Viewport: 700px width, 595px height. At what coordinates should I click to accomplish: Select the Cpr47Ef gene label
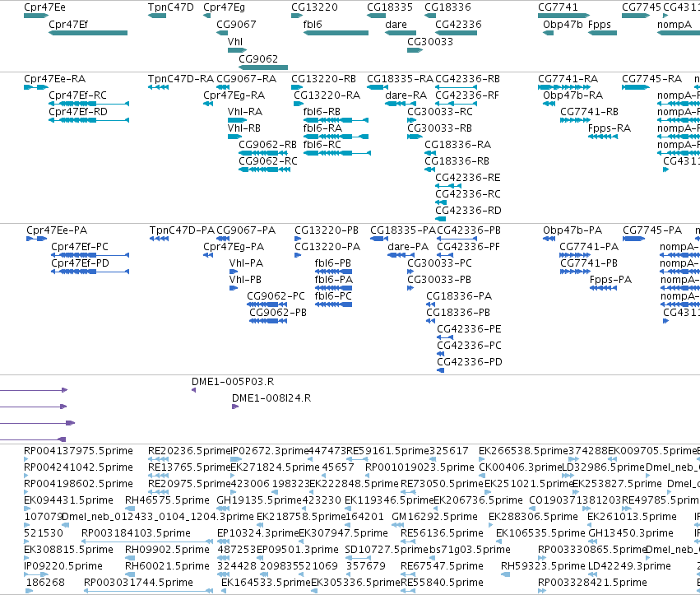point(68,25)
